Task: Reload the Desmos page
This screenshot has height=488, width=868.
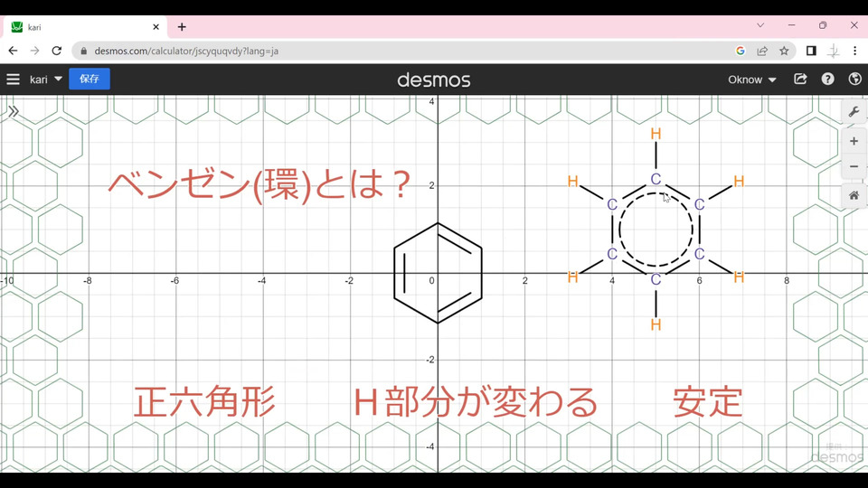Action: 56,51
